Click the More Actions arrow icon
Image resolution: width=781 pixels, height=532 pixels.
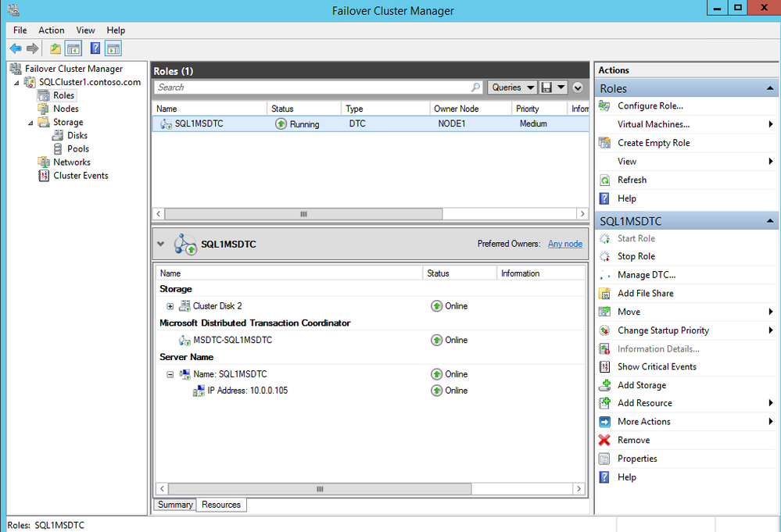(604, 422)
